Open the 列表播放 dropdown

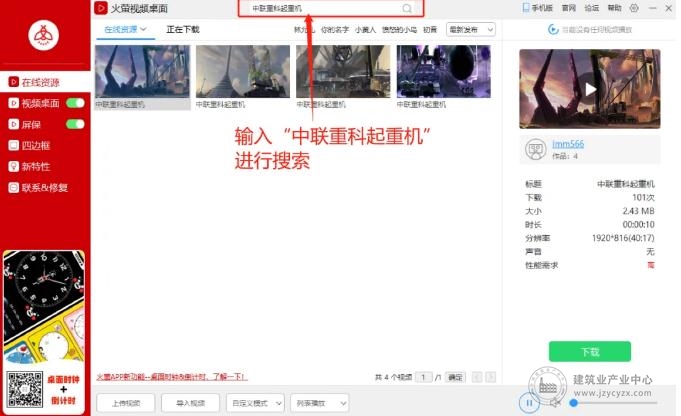(x=320, y=403)
